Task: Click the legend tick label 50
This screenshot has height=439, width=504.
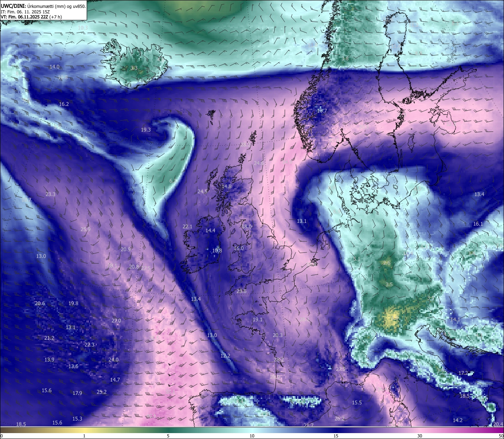Action: pyautogui.click(x=500, y=436)
